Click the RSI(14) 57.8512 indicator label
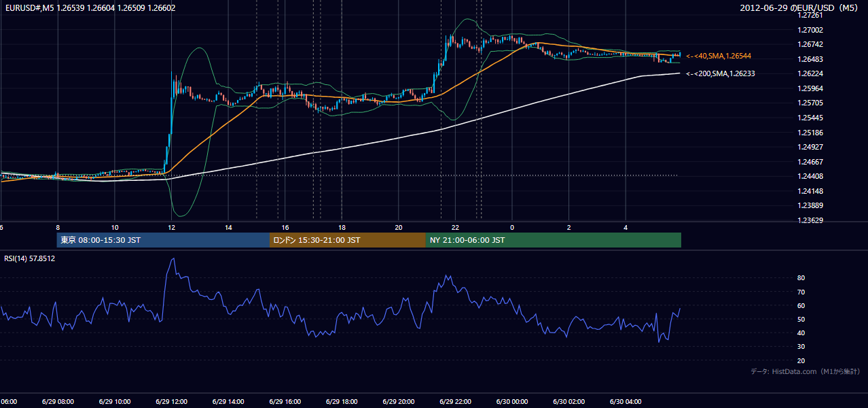This screenshot has width=868, height=408. point(30,258)
